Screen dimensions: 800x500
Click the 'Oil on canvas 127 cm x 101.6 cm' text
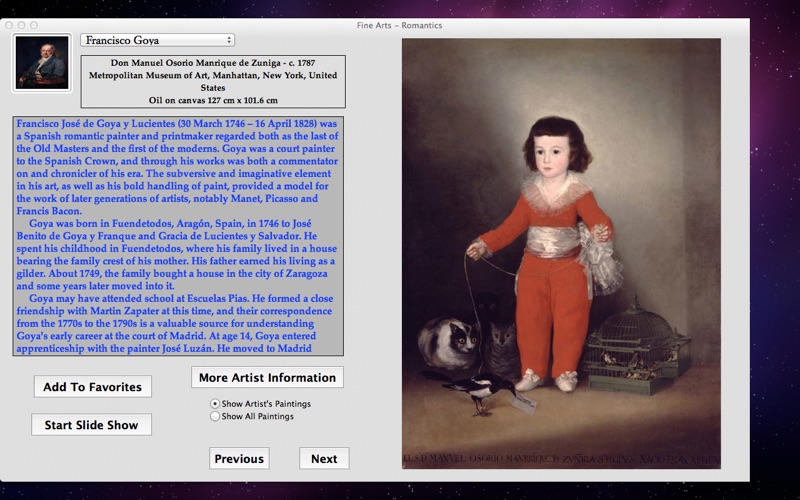[x=213, y=100]
